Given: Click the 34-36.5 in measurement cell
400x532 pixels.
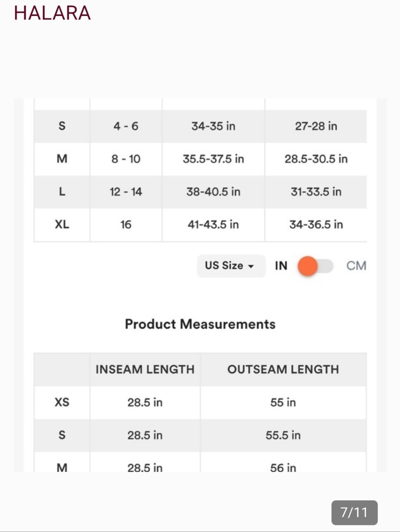Looking at the screenshot, I should point(316,224).
